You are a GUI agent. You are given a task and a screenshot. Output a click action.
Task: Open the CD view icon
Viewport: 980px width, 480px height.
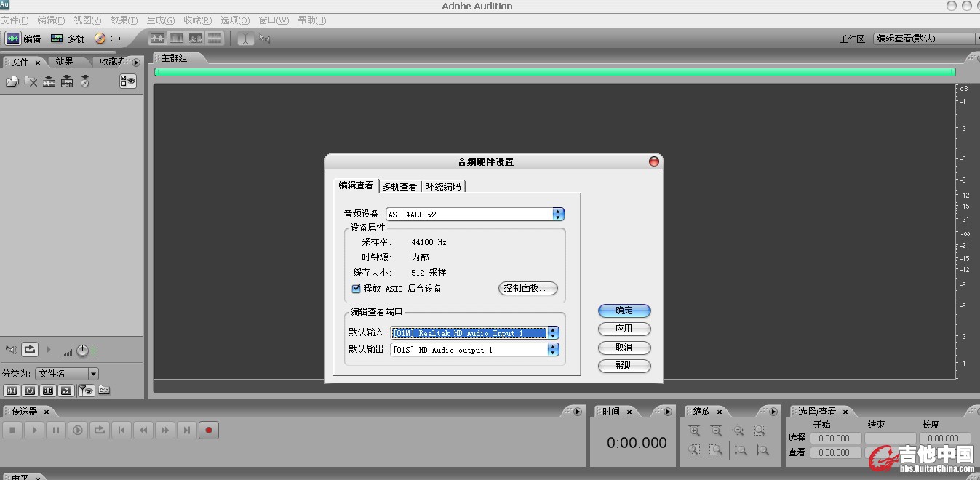click(x=100, y=39)
